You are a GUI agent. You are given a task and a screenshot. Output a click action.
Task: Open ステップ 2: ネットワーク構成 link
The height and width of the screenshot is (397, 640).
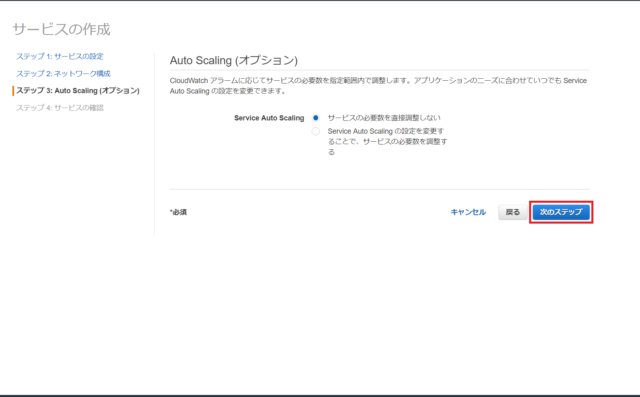click(x=63, y=73)
